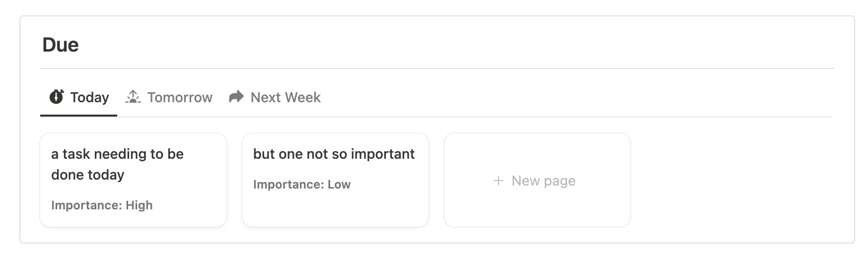868x255 pixels.
Task: Select the word "High" in first card
Action: coord(139,205)
